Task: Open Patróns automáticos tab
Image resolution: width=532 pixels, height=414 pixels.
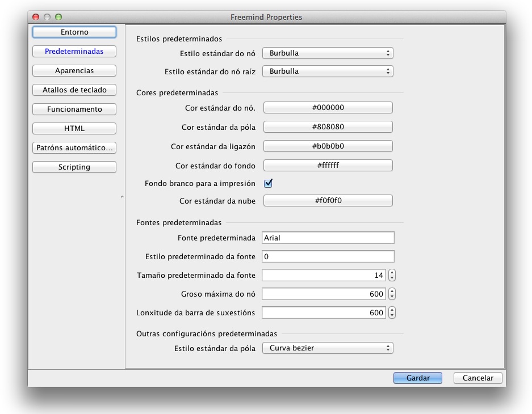Action: [x=74, y=148]
